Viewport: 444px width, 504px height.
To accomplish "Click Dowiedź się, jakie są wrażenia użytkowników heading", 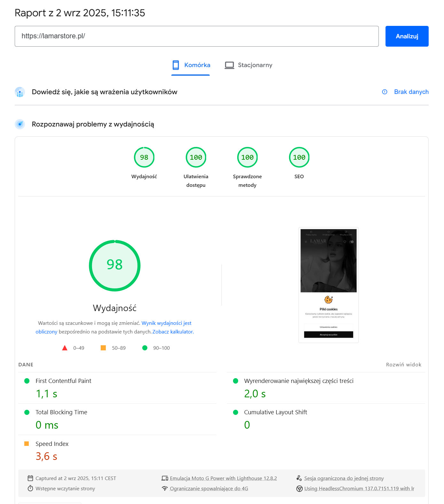I will click(105, 92).
